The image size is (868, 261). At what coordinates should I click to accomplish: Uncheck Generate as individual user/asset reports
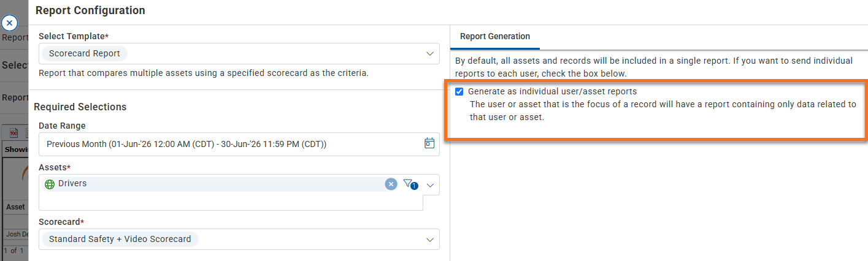click(x=459, y=92)
